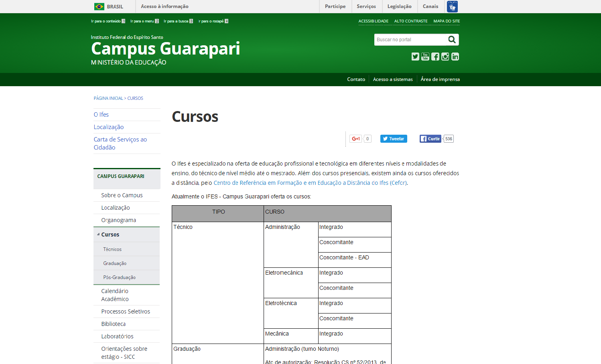Select Pós-Graduação submenu item

[119, 277]
